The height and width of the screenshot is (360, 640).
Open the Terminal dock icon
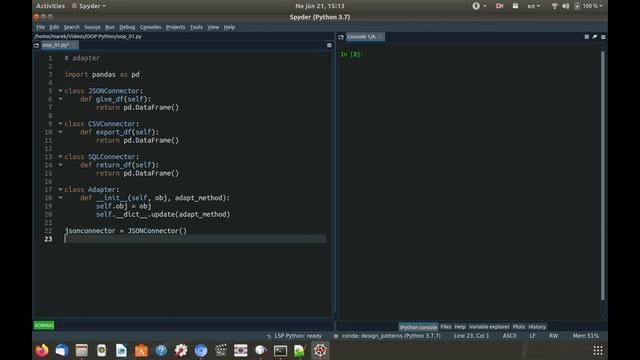(280, 350)
